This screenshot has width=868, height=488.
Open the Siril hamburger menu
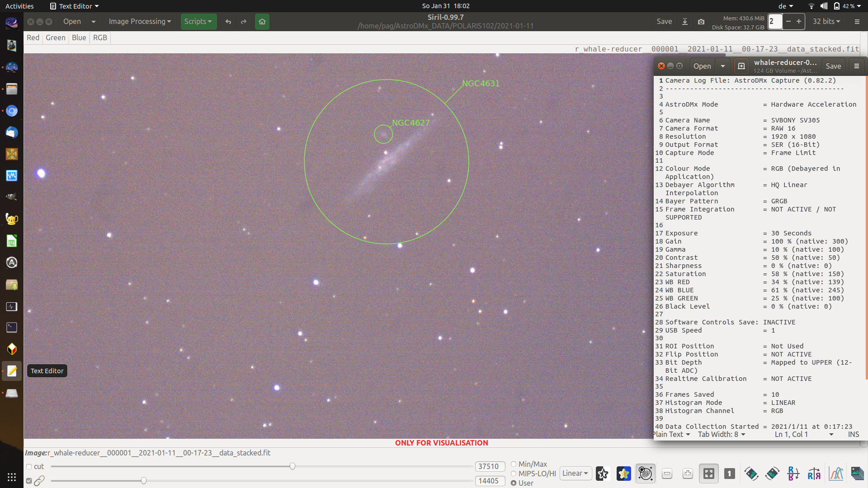click(857, 22)
